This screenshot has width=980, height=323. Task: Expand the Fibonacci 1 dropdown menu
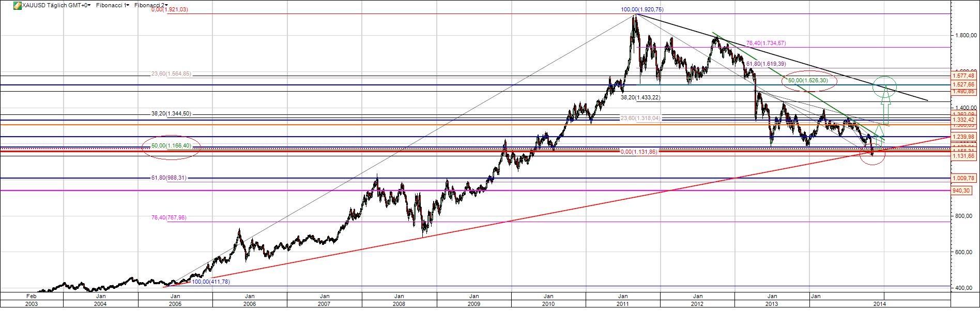click(113, 5)
